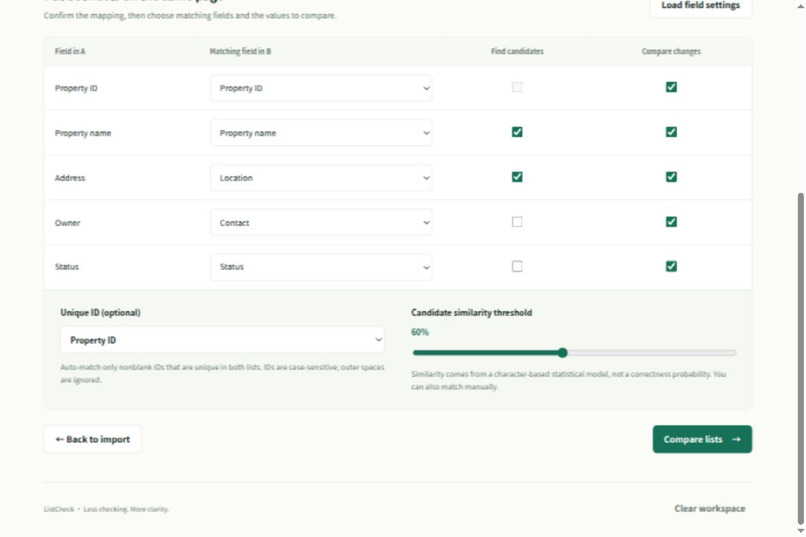
Task: Click the unfilled part of similarity slider track
Action: (x=651, y=353)
